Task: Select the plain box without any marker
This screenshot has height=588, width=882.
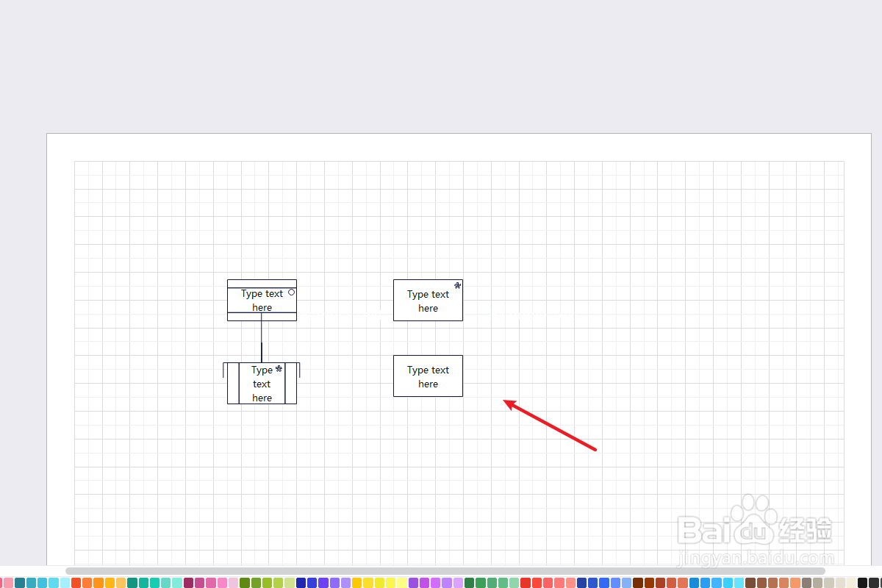Action: pos(428,376)
